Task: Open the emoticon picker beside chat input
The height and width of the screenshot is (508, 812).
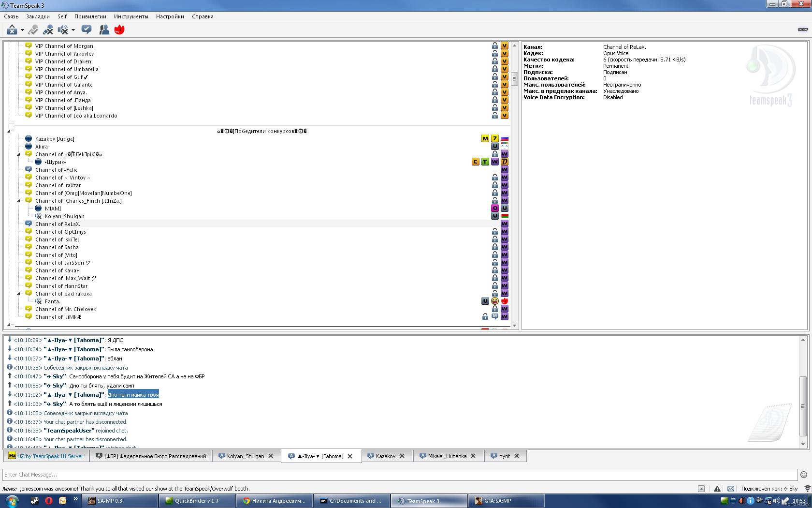Action: (804, 475)
